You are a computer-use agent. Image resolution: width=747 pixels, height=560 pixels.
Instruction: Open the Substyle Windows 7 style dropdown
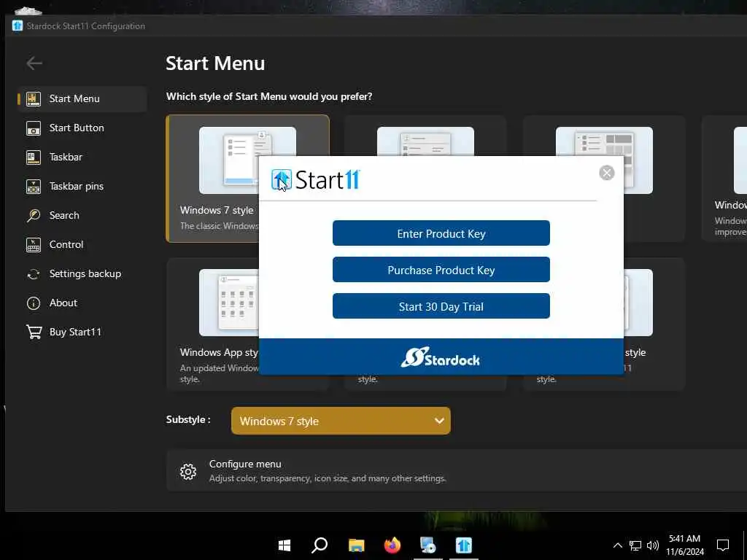coord(341,421)
